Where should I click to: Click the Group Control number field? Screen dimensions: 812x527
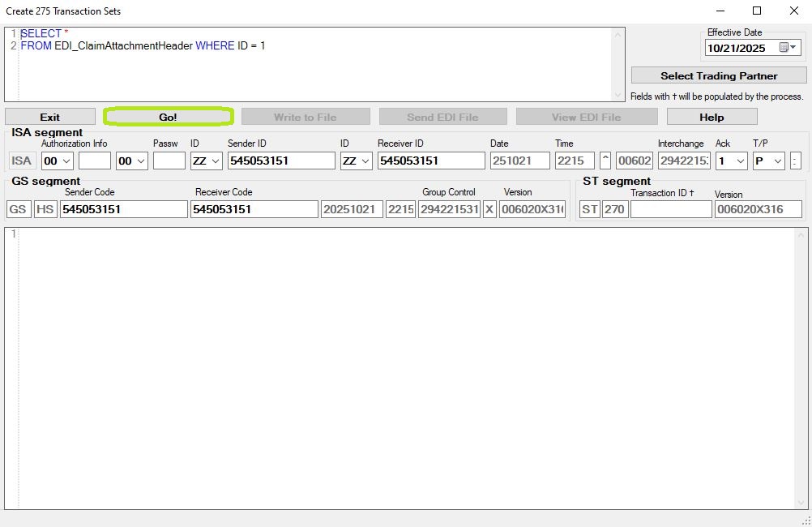449,209
